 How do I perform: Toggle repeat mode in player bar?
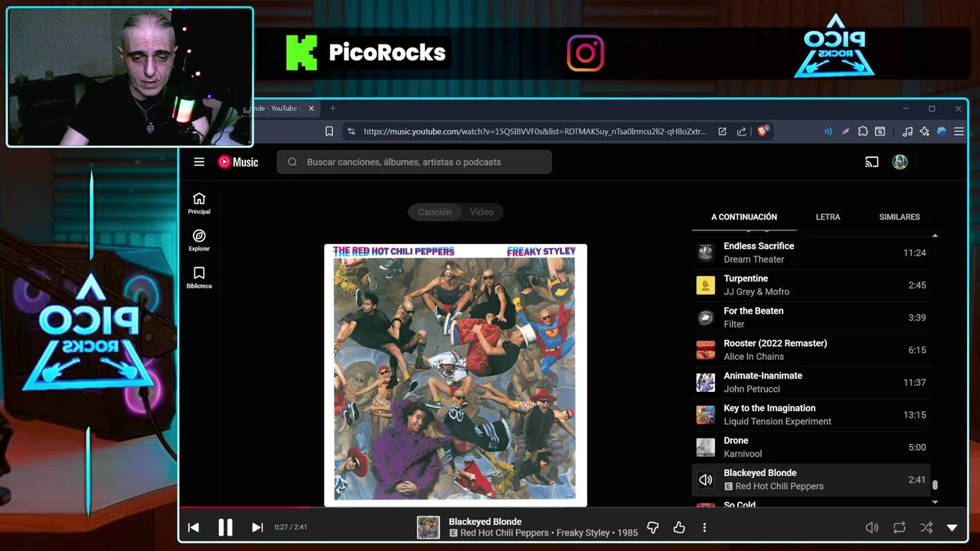coord(900,527)
